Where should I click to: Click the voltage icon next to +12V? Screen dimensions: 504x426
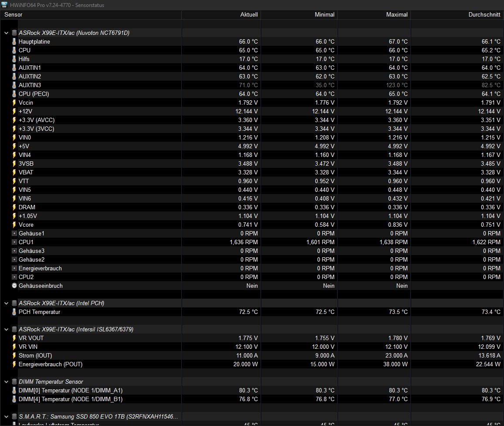14,111
